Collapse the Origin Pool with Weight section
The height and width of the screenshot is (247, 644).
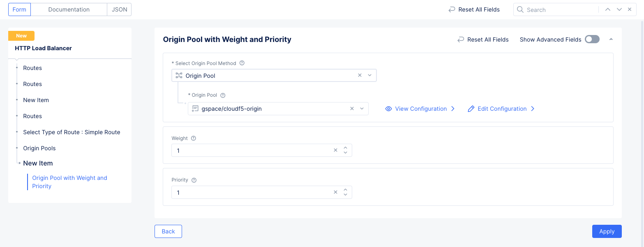pos(611,40)
